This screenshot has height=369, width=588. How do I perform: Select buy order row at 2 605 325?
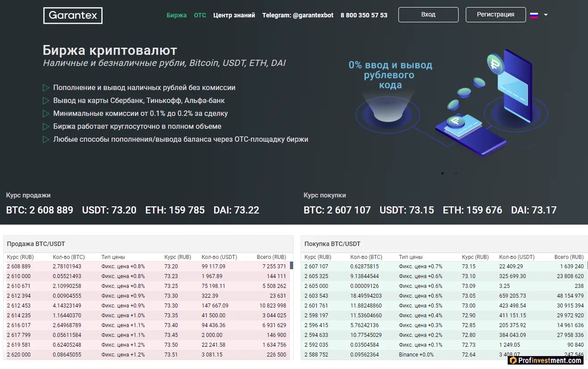[444, 276]
